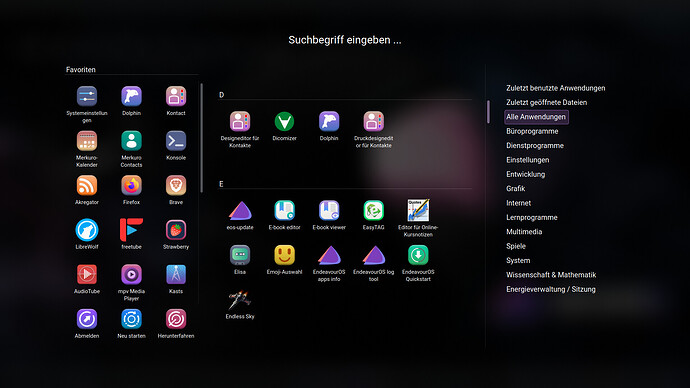Image resolution: width=690 pixels, height=388 pixels.
Task: Select Energieverwaltung / Sitzung category
Action: pyautogui.click(x=551, y=289)
